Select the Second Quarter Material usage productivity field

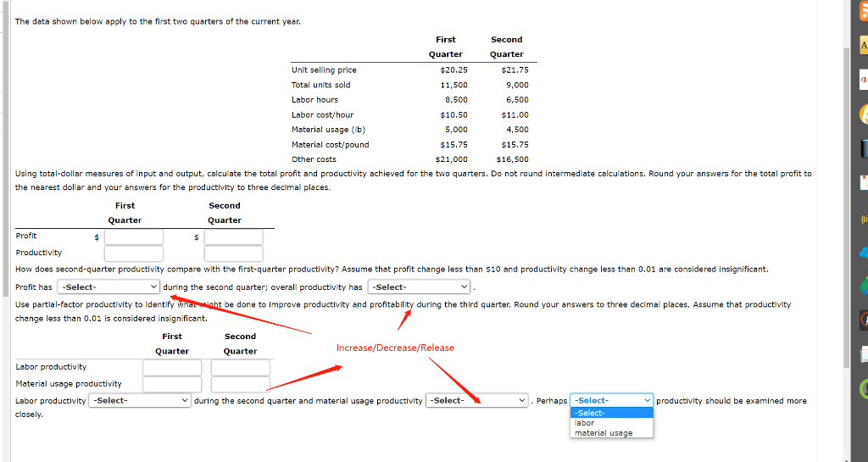pos(240,384)
